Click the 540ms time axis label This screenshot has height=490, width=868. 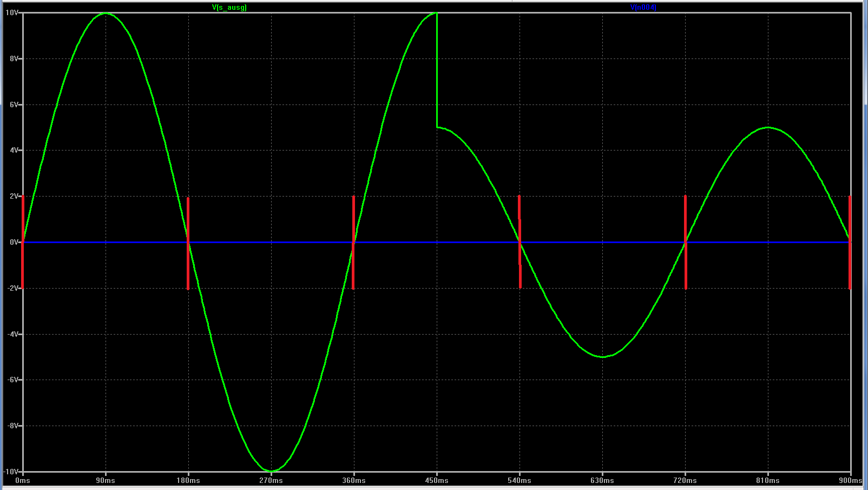coord(520,481)
